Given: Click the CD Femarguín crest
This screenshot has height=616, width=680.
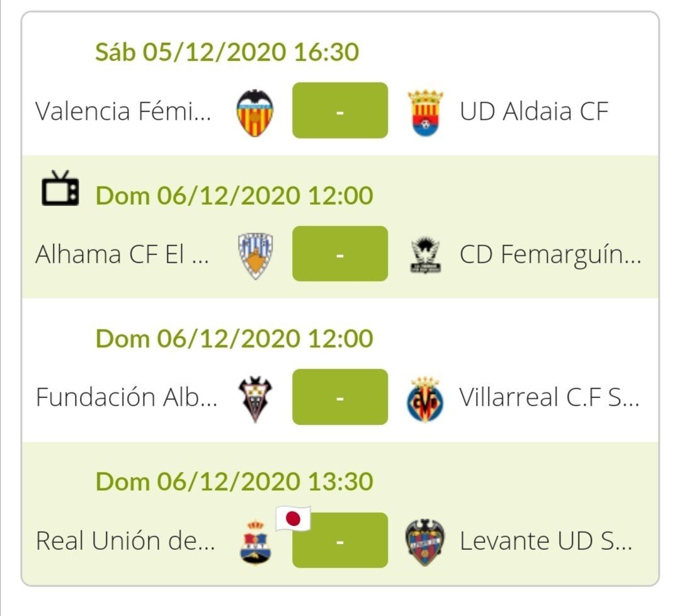Looking at the screenshot, I should 425,256.
